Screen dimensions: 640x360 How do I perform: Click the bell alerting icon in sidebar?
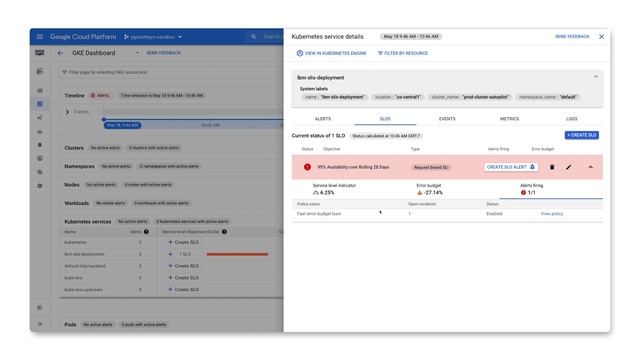coord(40,145)
